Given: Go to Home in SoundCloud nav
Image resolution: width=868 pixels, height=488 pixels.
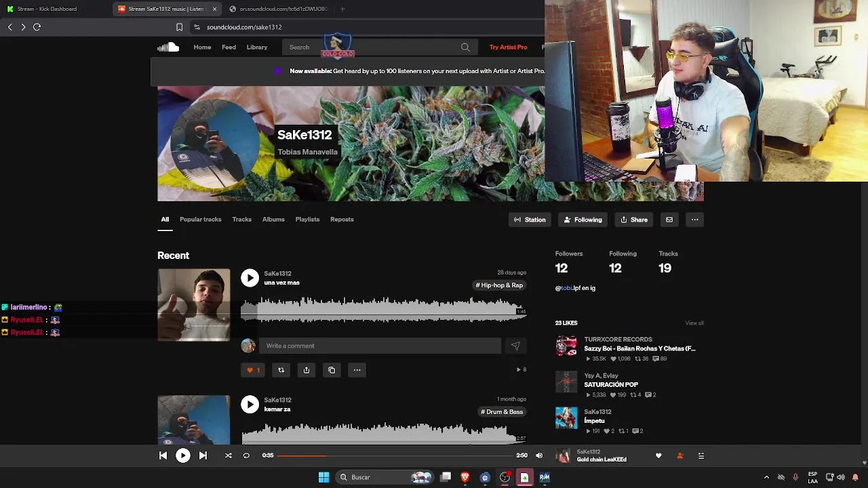Looking at the screenshot, I should pos(202,47).
